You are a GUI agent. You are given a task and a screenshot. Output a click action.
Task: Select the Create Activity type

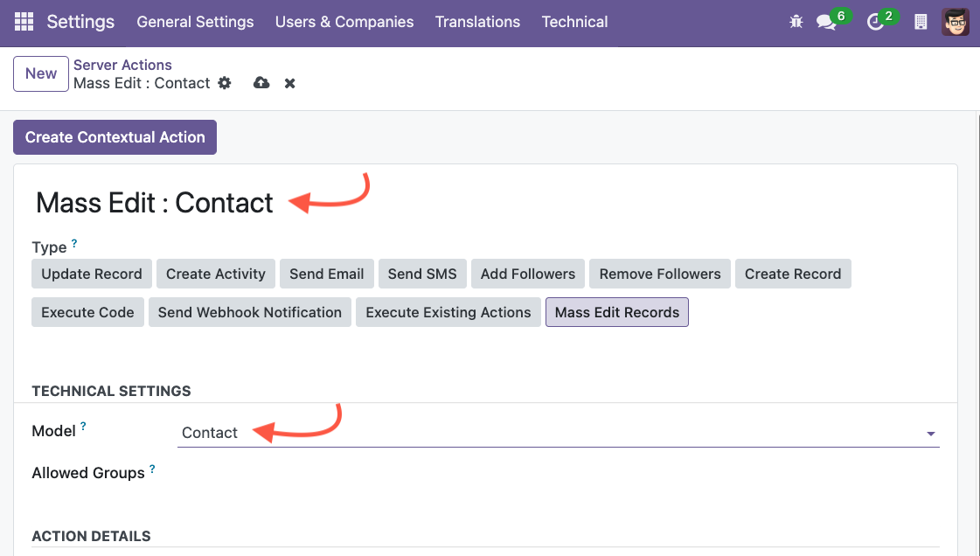pos(216,274)
